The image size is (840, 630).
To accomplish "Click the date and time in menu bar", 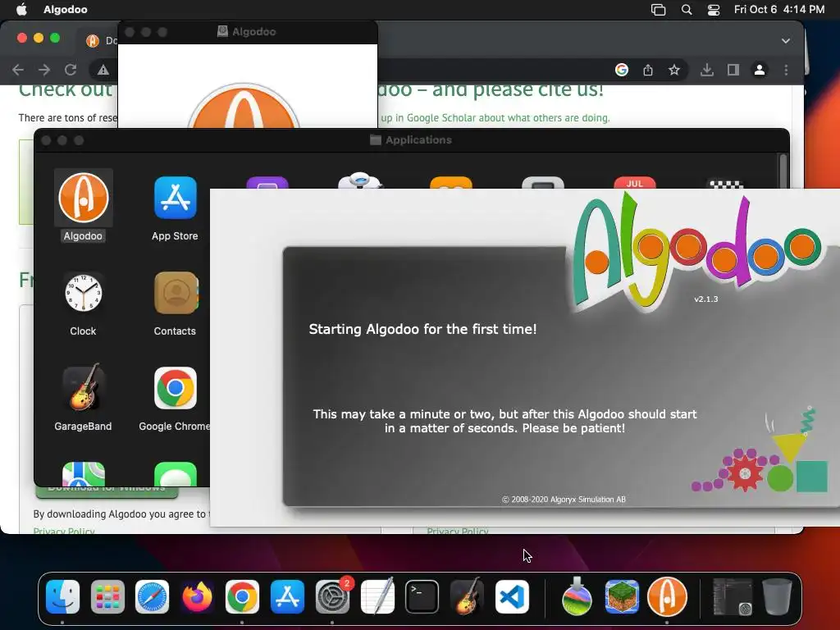I will point(779,9).
